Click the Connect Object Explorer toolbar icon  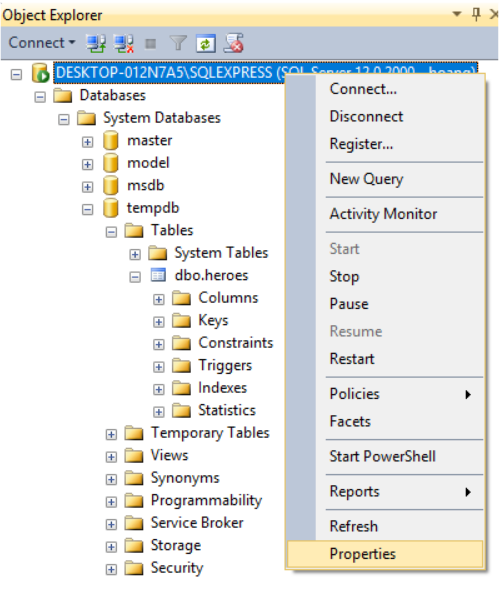point(96,43)
